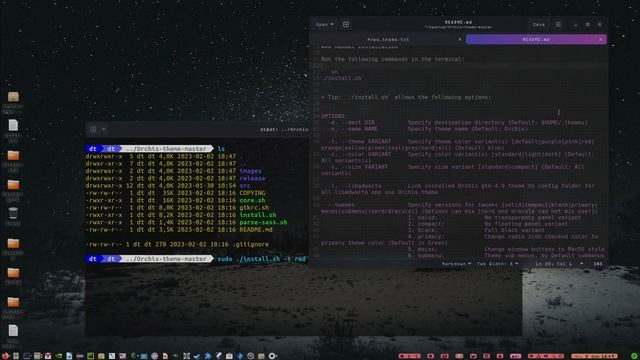Click the white gear icon ending the launcher row

point(272,356)
